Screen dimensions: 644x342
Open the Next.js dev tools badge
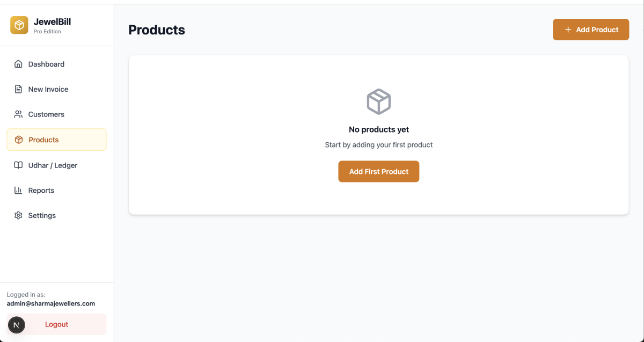(17, 325)
